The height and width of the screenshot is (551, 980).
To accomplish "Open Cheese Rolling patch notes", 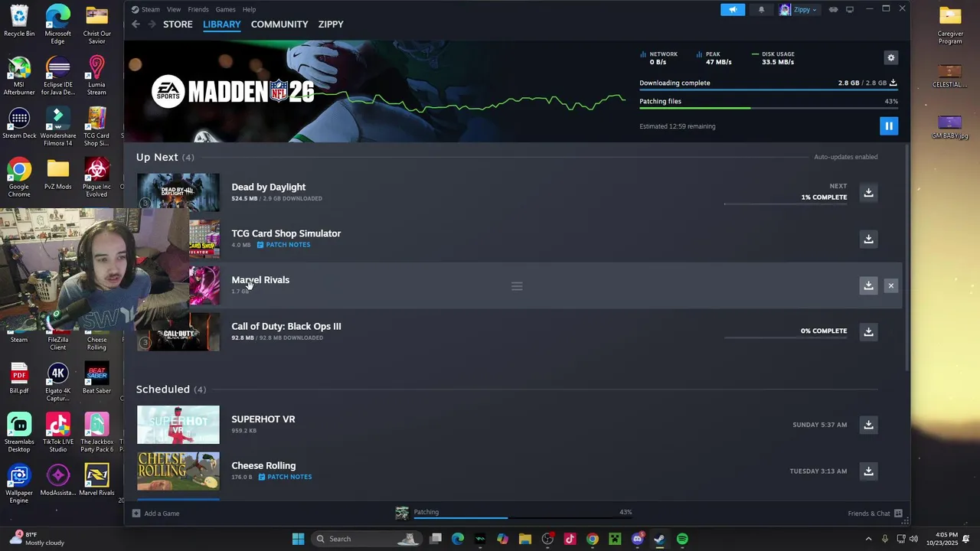I will pyautogui.click(x=285, y=477).
